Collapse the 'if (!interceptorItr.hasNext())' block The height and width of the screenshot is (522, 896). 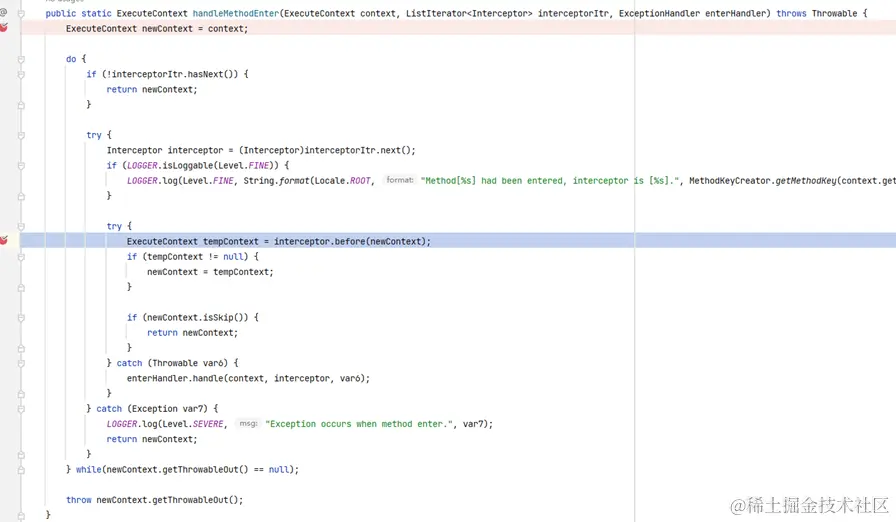(x=21, y=74)
